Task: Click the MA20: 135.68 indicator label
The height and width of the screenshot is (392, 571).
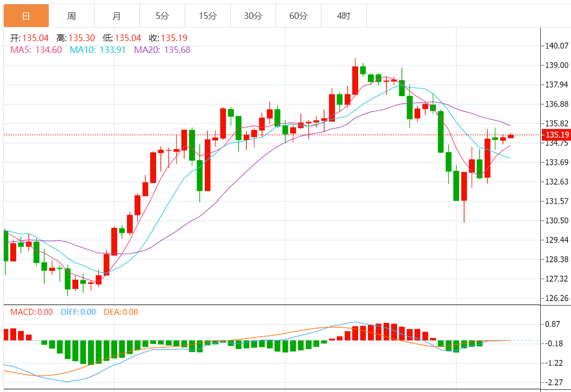Action: (163, 50)
